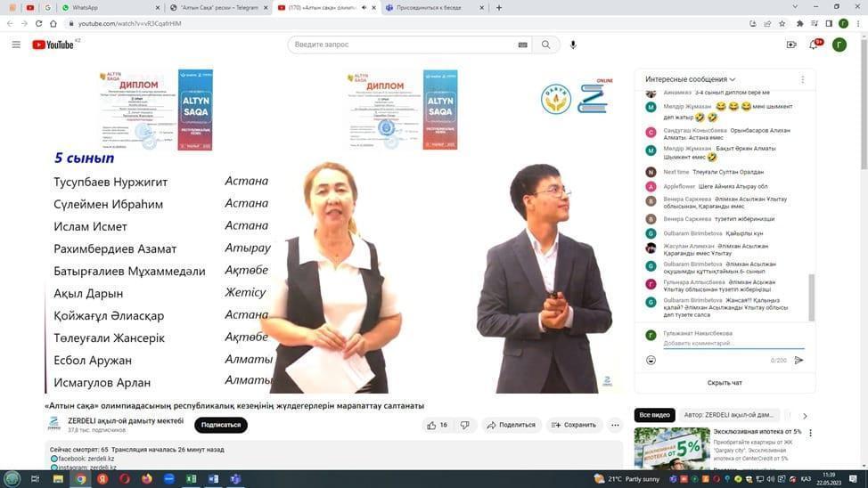Select the 'Все видео' filter chip
The image size is (868, 488).
pos(654,415)
